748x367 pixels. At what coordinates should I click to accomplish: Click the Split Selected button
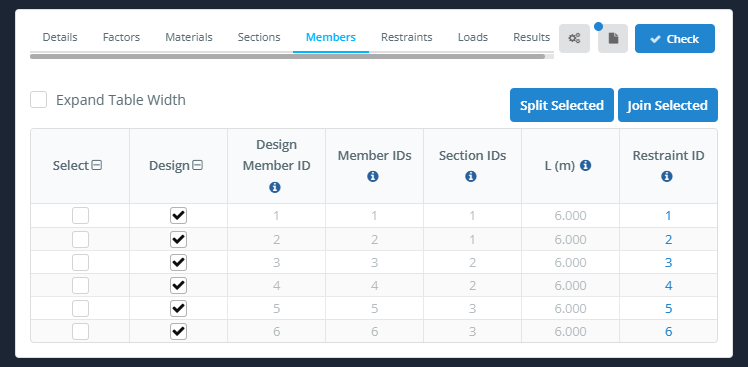562,105
